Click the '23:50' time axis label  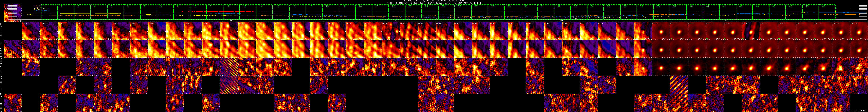[65, 21]
